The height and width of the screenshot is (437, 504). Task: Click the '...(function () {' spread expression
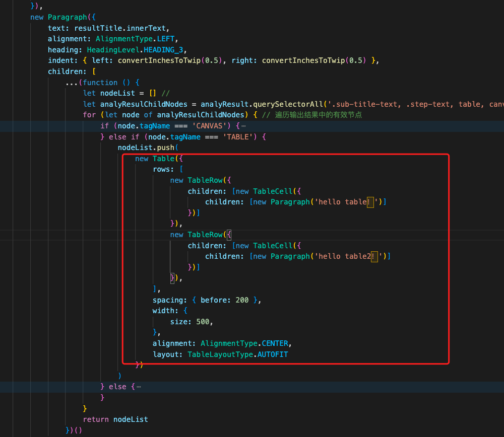(102, 83)
